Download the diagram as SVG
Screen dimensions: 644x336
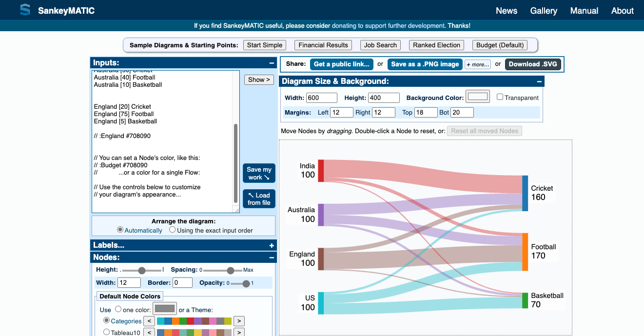tap(533, 64)
